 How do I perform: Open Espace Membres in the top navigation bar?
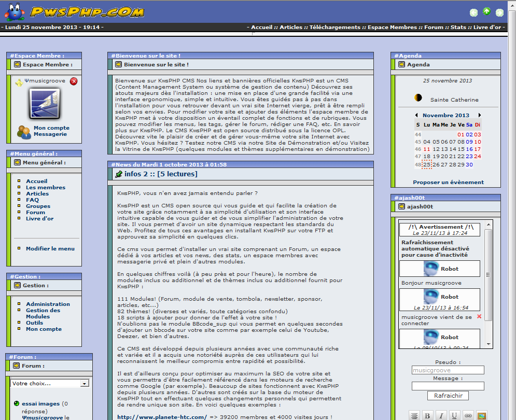(x=392, y=27)
